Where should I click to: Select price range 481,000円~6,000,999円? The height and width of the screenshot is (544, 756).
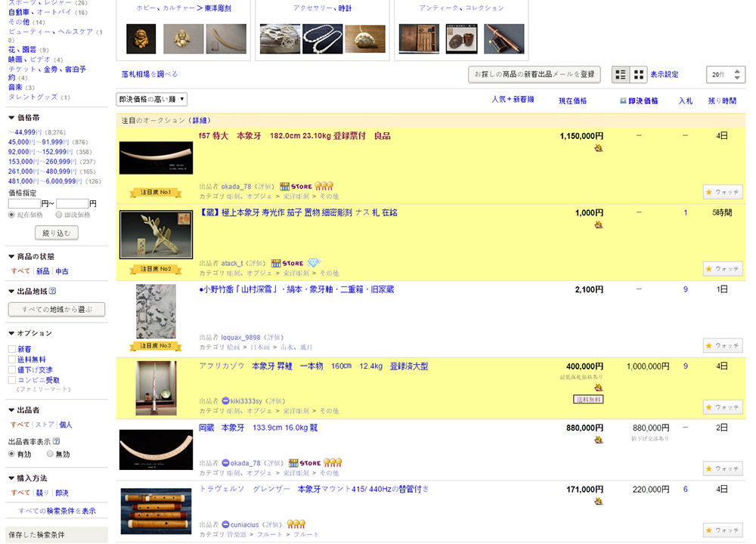click(x=45, y=181)
